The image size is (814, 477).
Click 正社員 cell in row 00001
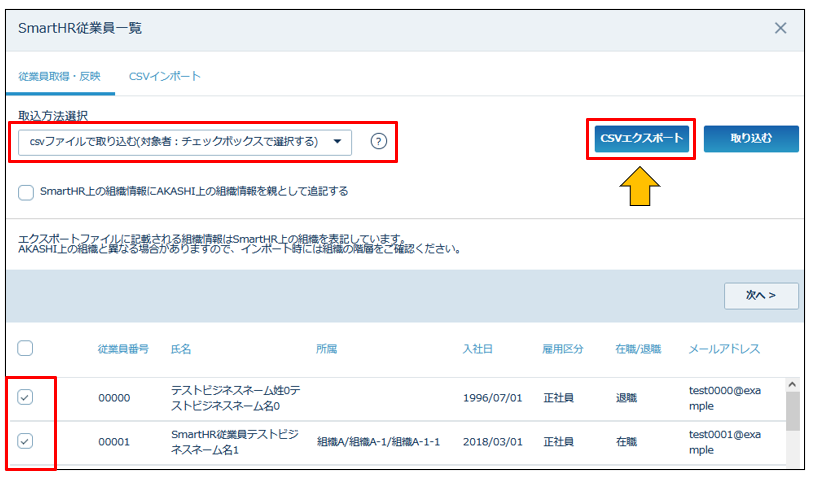558,442
